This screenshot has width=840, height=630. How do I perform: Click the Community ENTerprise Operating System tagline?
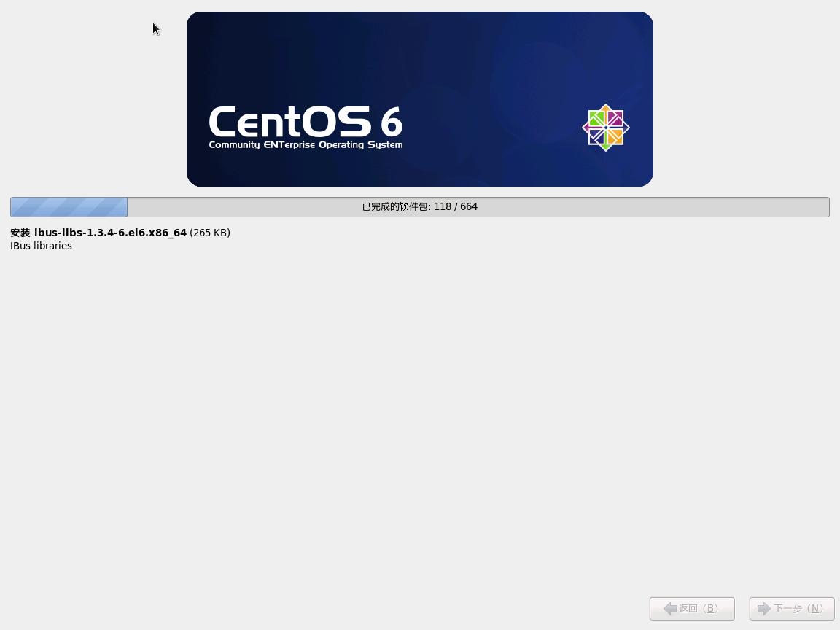point(306,144)
